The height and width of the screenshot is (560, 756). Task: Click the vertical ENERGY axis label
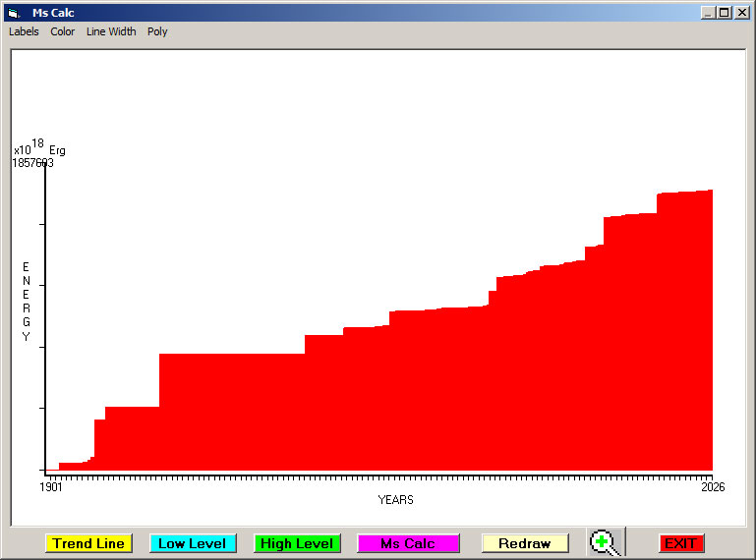click(x=27, y=302)
